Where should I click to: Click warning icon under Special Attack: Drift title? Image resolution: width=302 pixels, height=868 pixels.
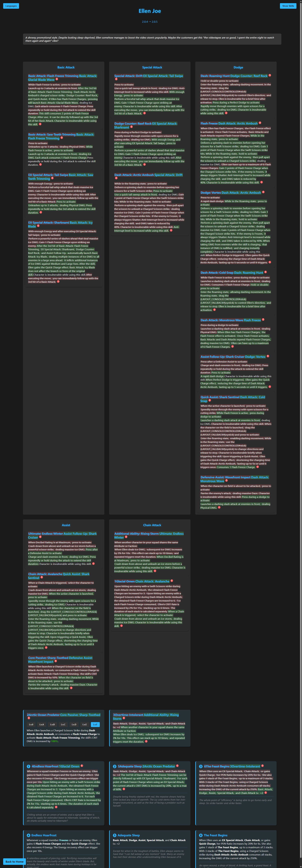tap(116, 178)
